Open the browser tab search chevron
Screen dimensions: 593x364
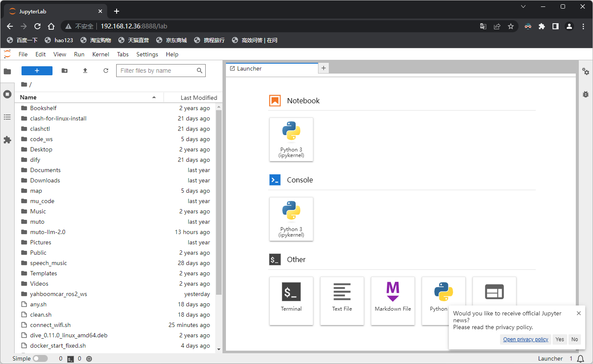click(x=523, y=6)
